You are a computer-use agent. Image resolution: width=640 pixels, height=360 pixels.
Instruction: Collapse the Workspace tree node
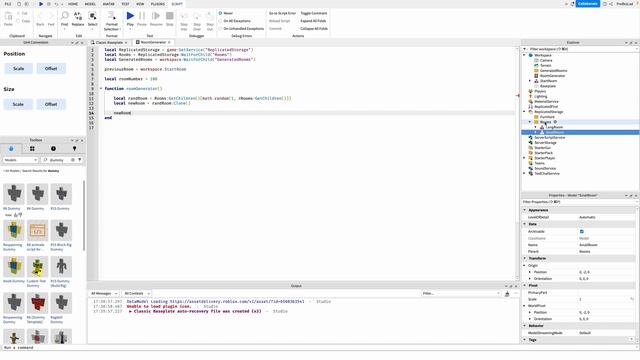click(x=524, y=55)
